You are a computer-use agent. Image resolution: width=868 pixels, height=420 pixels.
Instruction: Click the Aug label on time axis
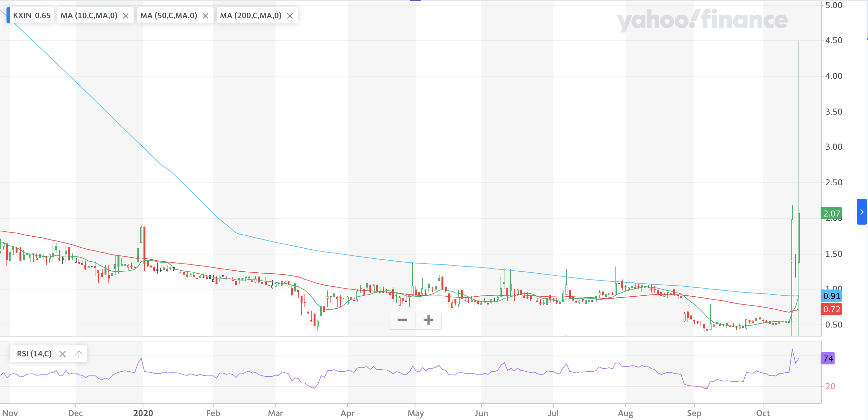[x=626, y=413]
